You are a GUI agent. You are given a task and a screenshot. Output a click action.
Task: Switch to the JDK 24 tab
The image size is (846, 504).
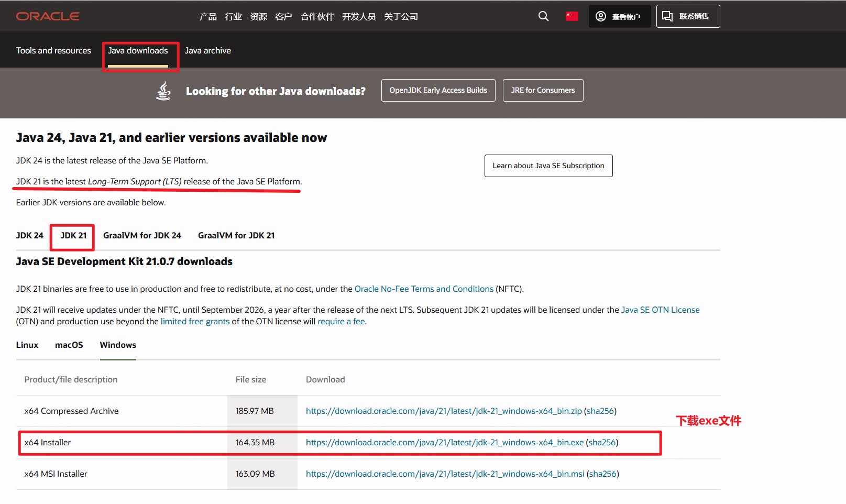30,236
